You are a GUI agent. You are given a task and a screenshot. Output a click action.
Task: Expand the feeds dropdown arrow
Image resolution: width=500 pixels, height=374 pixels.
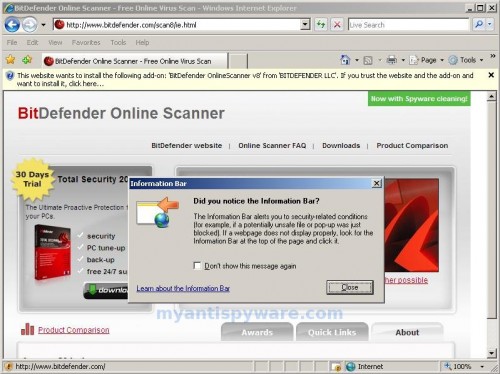[379, 60]
